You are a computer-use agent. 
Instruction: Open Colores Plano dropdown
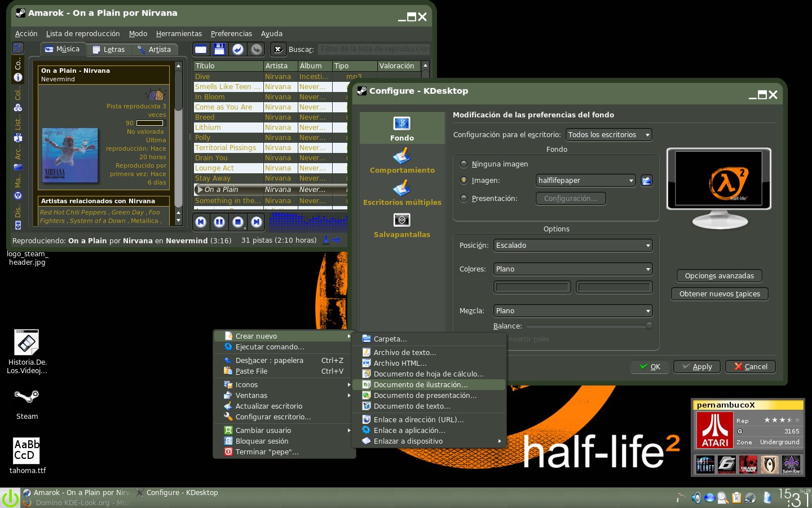(573, 269)
